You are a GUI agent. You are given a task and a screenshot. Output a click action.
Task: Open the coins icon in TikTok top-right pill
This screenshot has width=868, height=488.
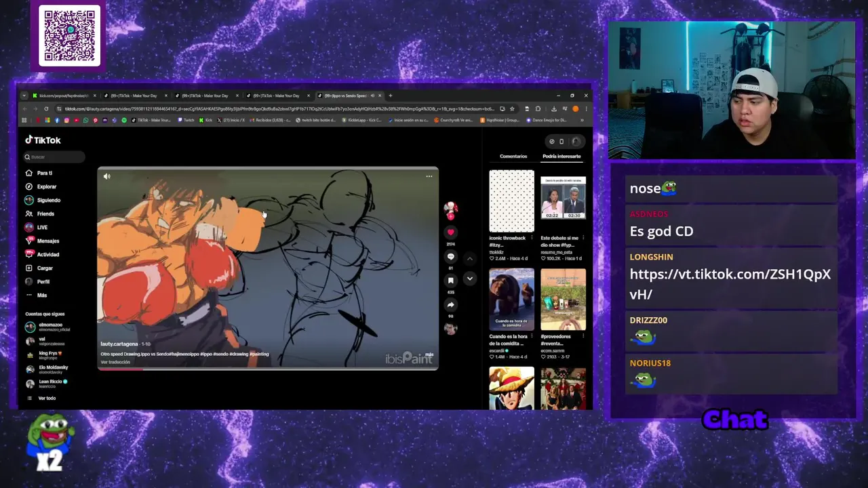click(x=552, y=142)
